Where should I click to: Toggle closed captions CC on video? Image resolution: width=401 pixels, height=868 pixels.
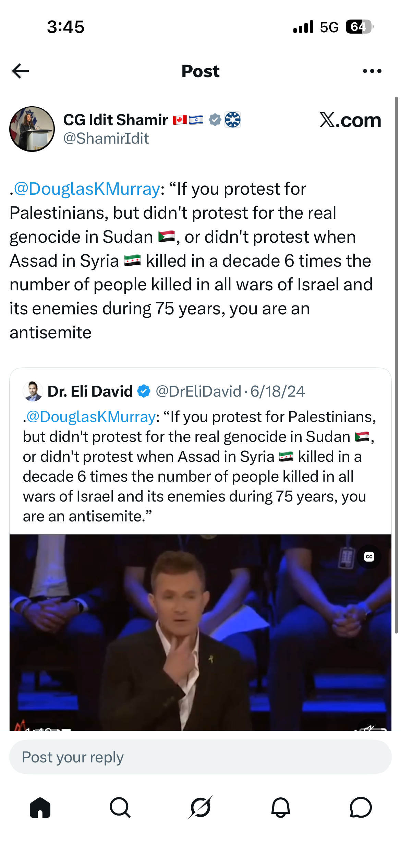tap(369, 557)
